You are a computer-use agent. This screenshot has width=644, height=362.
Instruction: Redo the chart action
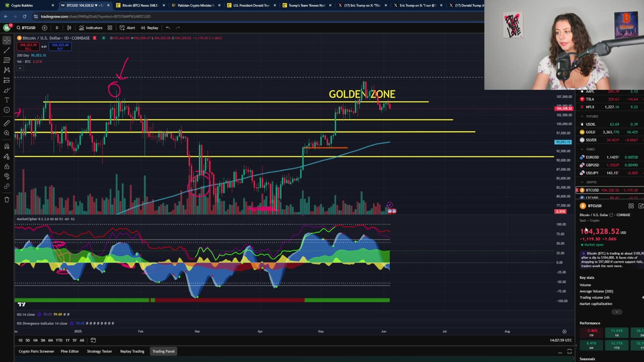tap(178, 28)
